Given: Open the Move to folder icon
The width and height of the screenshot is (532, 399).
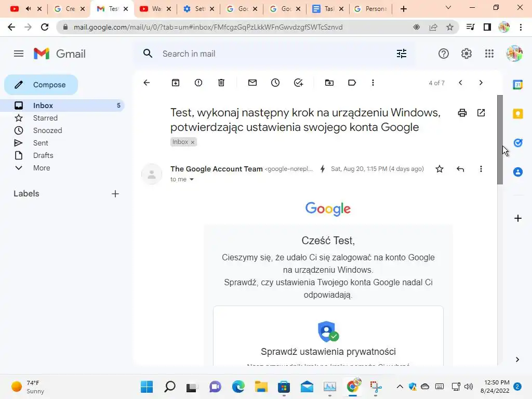Looking at the screenshot, I should (329, 83).
